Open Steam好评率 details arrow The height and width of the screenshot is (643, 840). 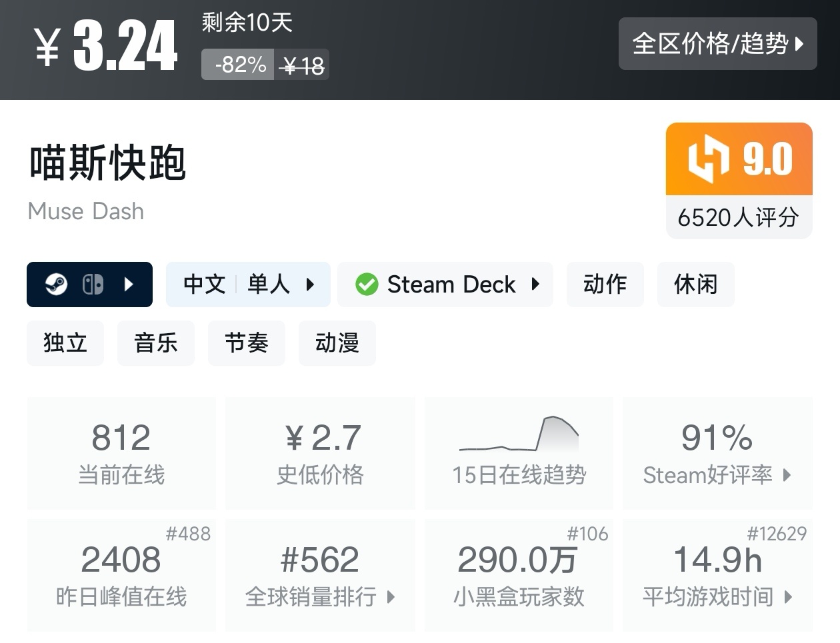787,475
